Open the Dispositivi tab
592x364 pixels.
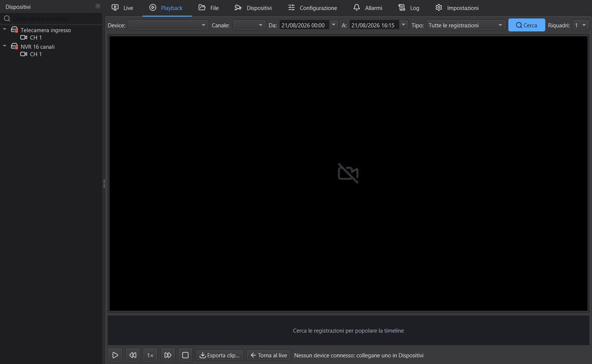coord(253,8)
